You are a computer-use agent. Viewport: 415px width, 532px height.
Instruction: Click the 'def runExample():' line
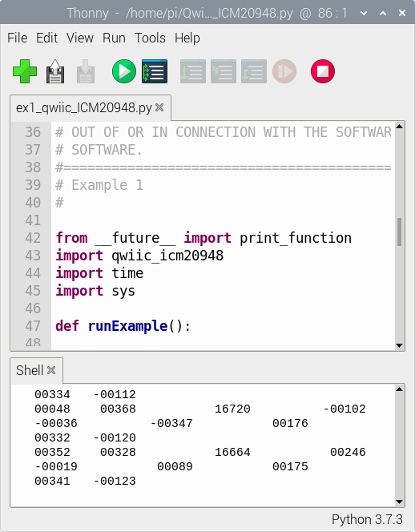(x=123, y=326)
